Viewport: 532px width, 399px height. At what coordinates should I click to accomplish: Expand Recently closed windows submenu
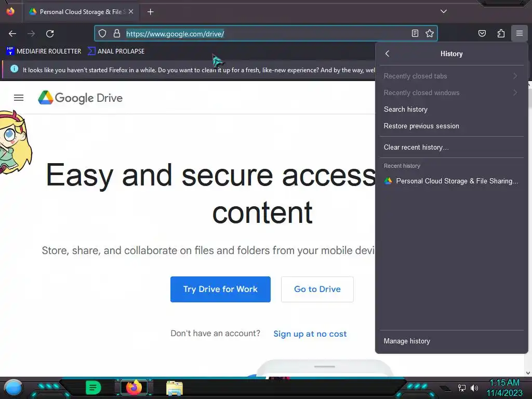click(x=451, y=92)
